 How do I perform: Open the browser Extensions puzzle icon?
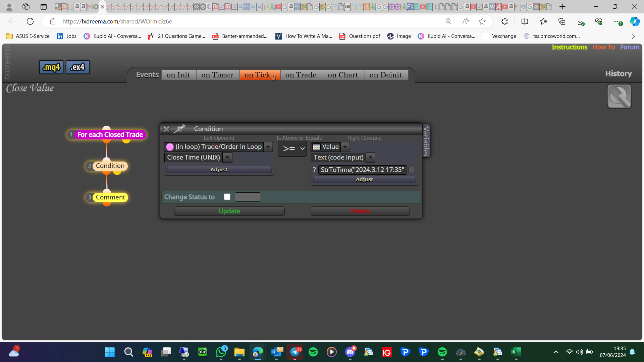pos(504,21)
